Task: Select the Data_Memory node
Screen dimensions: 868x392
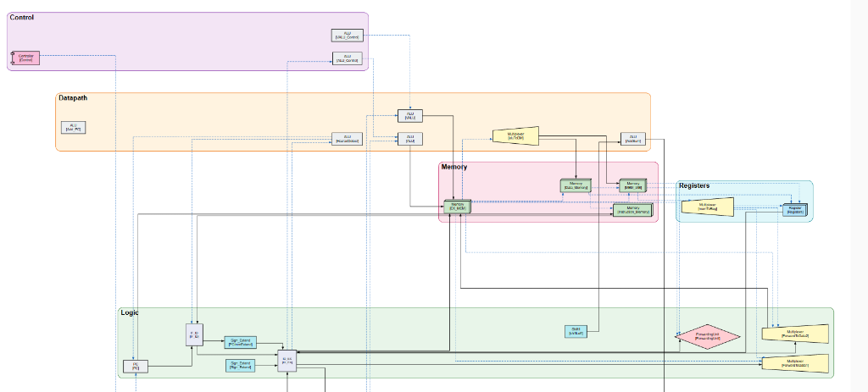Action: click(576, 185)
